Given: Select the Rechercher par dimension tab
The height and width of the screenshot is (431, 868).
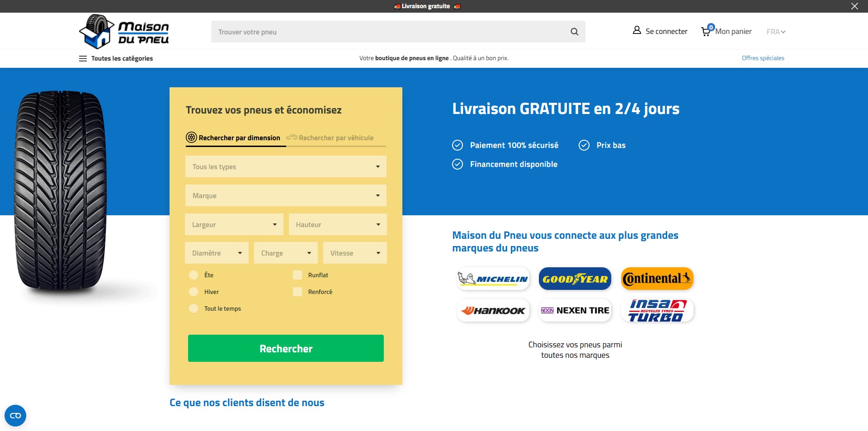Looking at the screenshot, I should click(233, 137).
